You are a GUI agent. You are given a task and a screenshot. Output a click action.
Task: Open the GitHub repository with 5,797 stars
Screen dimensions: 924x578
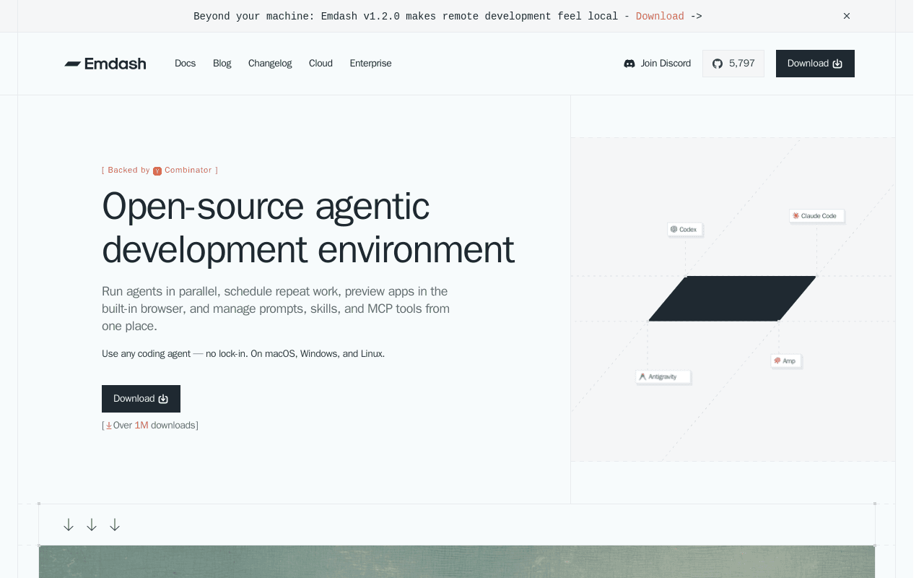click(733, 64)
